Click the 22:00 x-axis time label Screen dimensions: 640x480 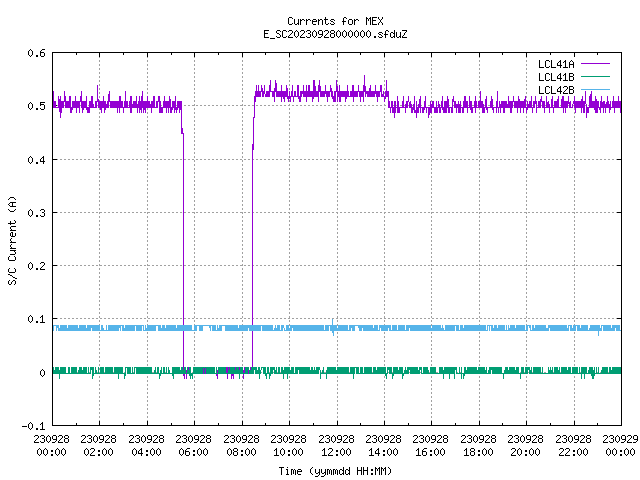(x=573, y=452)
